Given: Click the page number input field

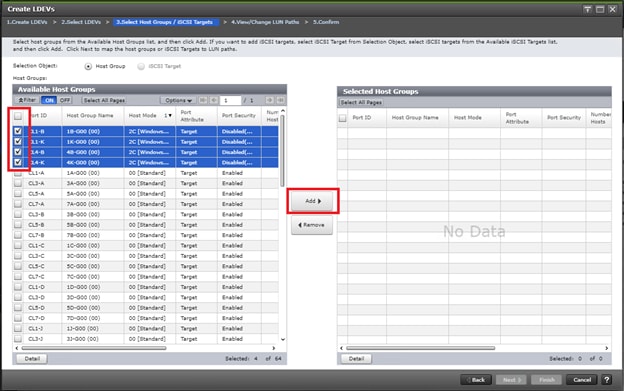Looking at the screenshot, I should [230, 100].
